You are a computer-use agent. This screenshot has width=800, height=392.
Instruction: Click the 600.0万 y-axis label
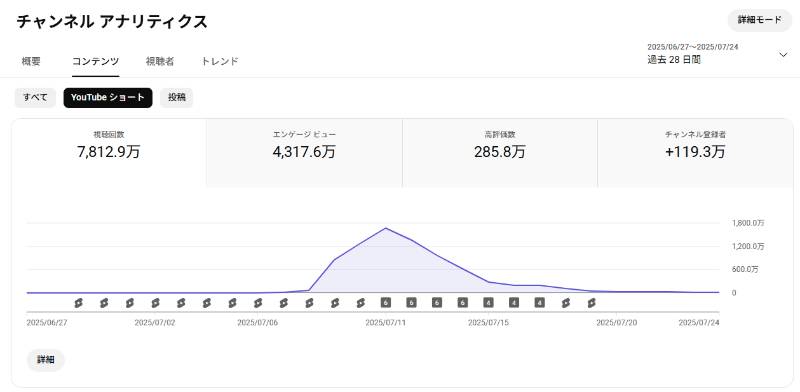(x=745, y=270)
